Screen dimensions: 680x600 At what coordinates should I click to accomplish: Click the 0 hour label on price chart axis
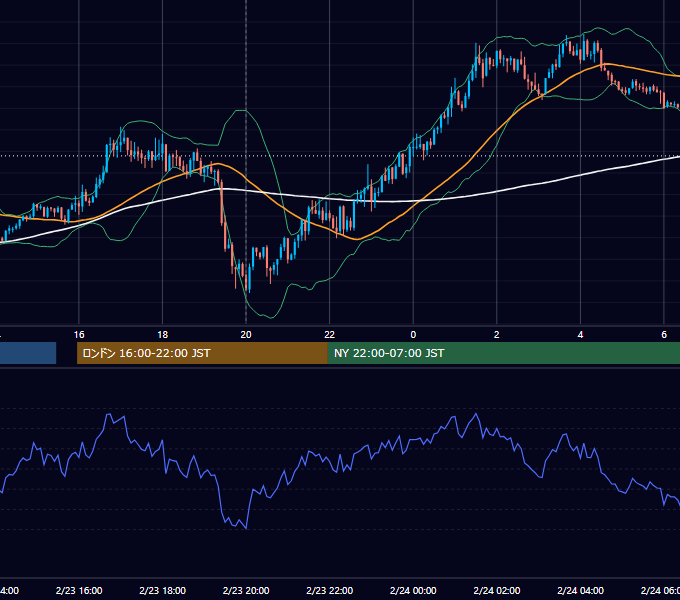pyautogui.click(x=413, y=335)
